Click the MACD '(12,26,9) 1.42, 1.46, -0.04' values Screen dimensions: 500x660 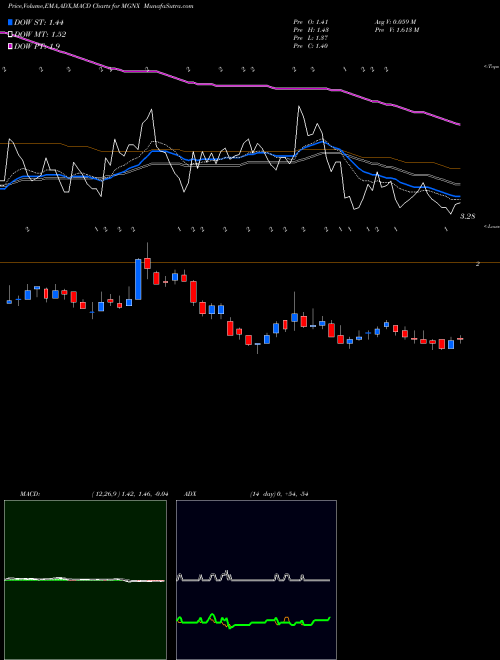[x=129, y=494]
